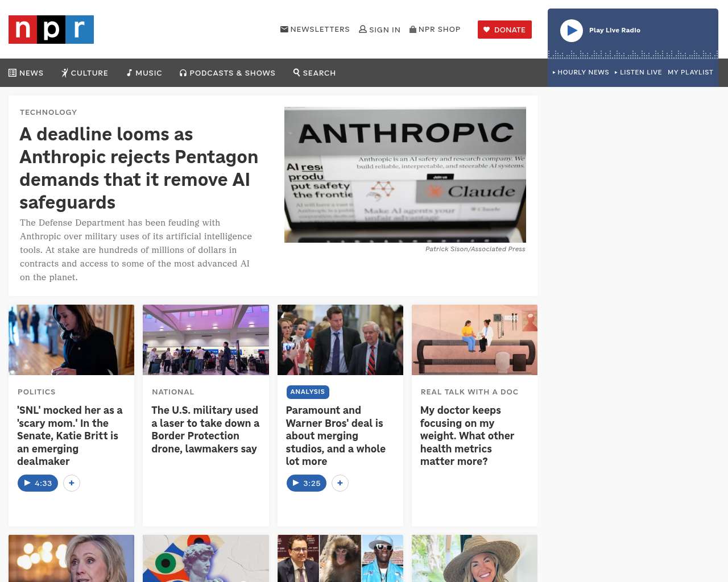728x582 pixels.
Task: Click the Newsletters envelope icon
Action: (284, 29)
